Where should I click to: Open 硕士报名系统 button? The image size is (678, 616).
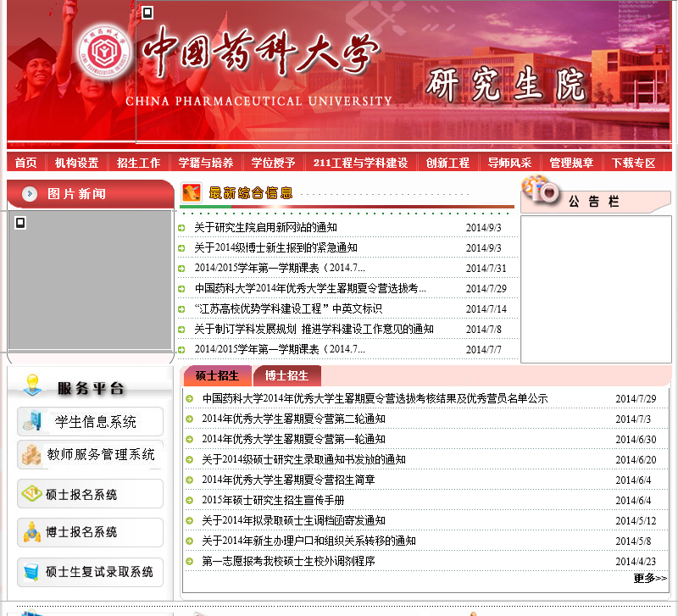click(x=91, y=494)
